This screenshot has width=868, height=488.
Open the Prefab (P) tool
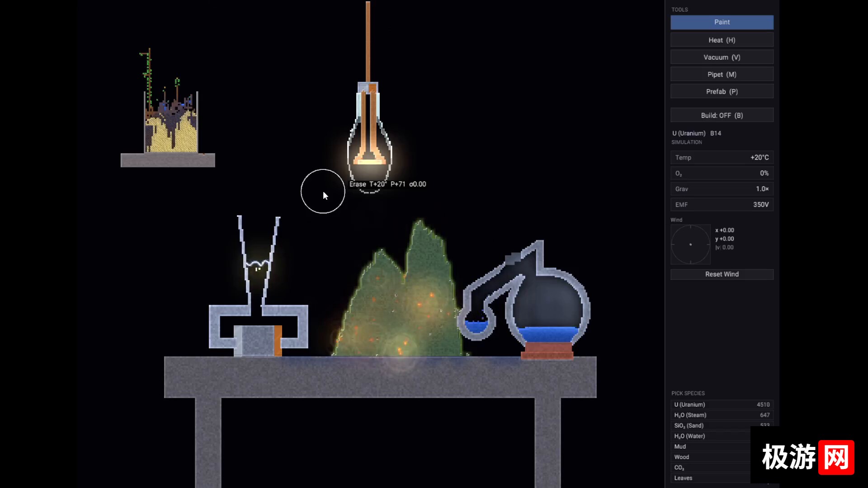point(722,91)
